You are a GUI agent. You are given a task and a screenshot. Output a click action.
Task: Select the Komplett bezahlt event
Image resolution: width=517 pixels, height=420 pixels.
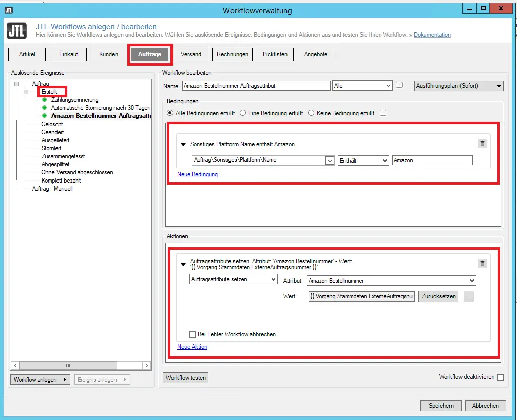point(62,181)
